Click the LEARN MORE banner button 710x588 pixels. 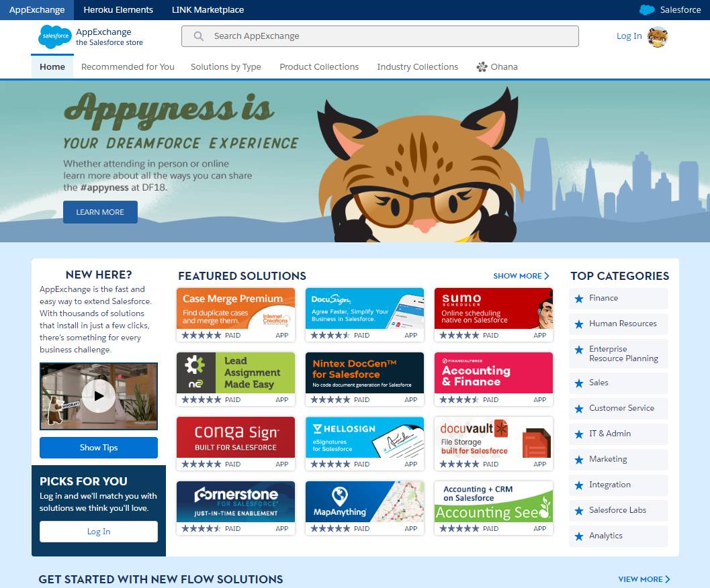coord(100,212)
